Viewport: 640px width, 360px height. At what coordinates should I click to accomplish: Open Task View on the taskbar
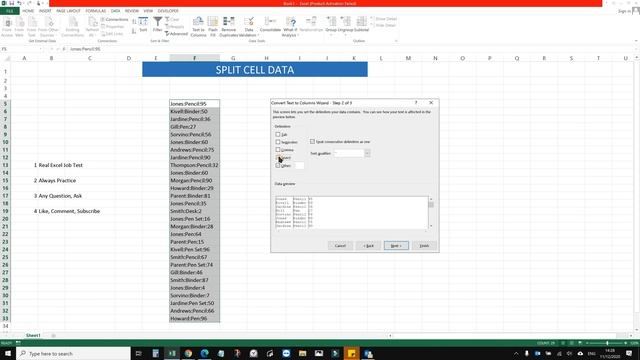point(138,353)
